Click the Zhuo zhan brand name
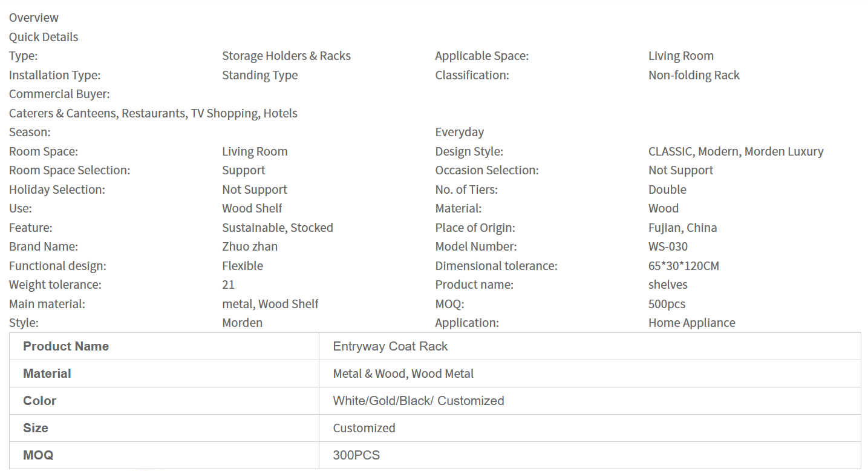Image resolution: width=868 pixels, height=471 pixels. pos(250,246)
